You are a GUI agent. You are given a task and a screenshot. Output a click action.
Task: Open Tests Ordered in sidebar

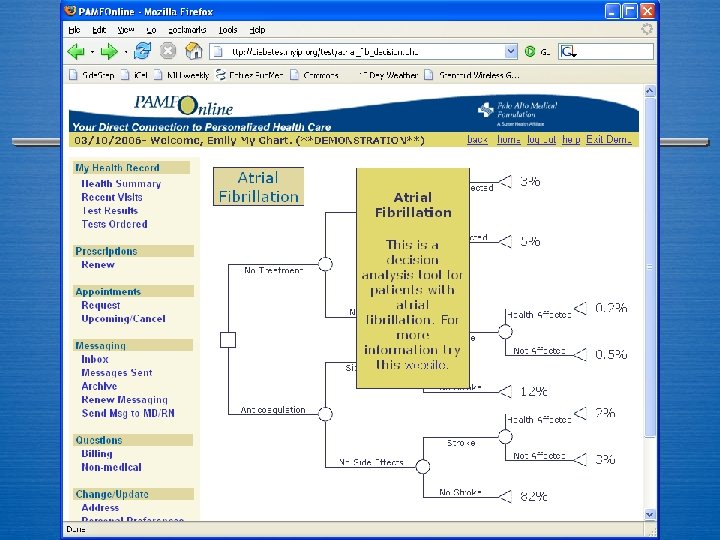(114, 224)
